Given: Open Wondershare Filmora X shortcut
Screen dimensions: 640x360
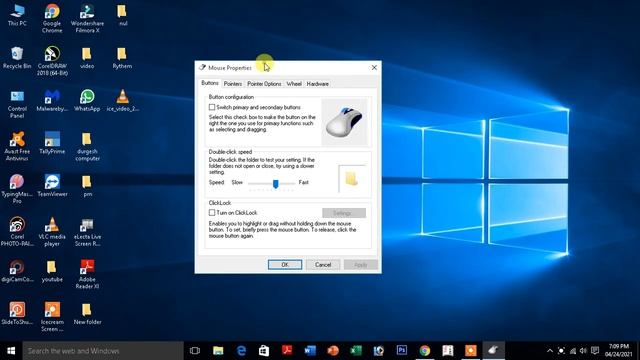Looking at the screenshot, I should pyautogui.click(x=87, y=18).
